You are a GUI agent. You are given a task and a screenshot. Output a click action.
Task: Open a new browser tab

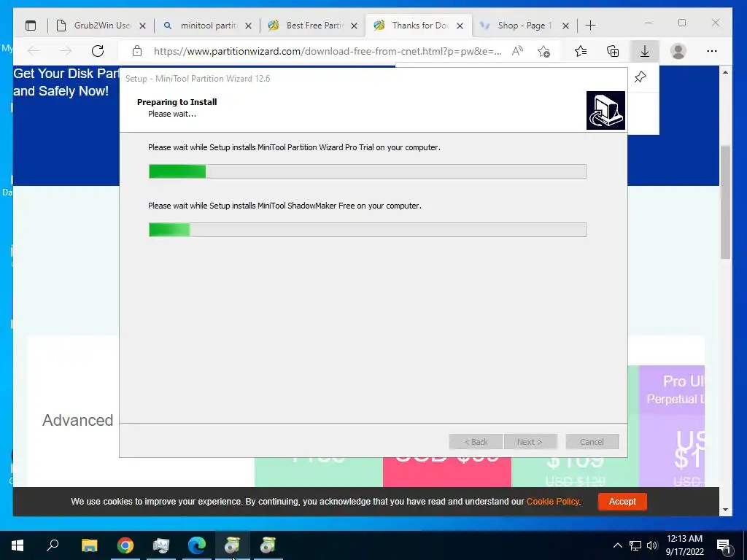[x=590, y=26]
